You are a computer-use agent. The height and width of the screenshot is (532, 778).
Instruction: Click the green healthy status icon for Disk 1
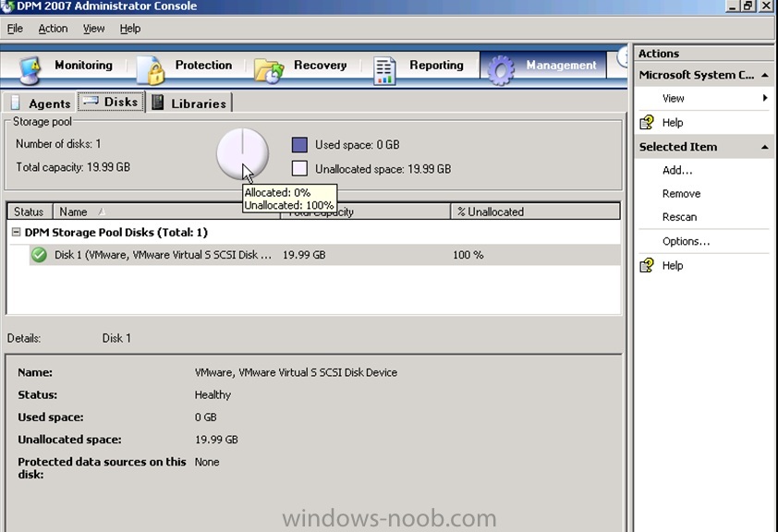point(39,255)
